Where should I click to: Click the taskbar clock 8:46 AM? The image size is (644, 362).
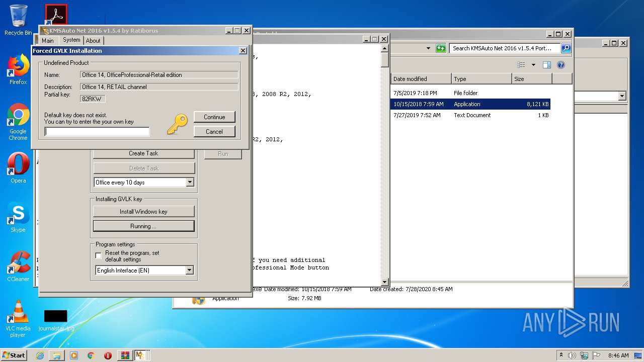click(618, 355)
